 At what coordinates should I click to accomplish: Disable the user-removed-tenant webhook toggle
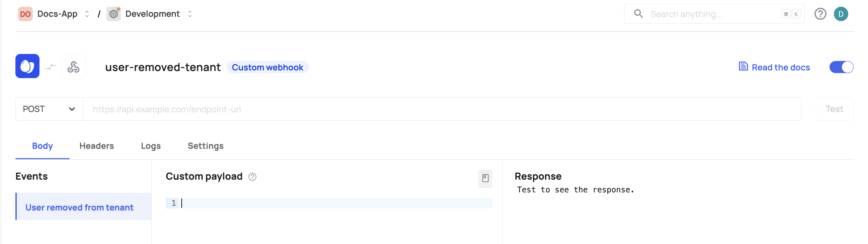click(841, 67)
